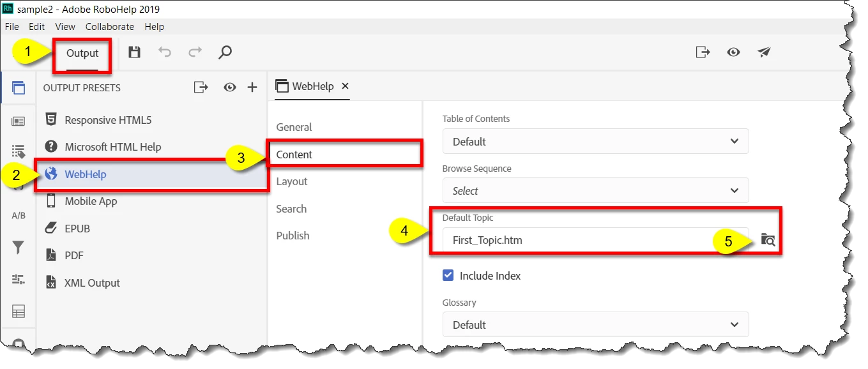Screen dimensions: 868x369
Task: Switch to the Output tab
Action: click(x=82, y=53)
